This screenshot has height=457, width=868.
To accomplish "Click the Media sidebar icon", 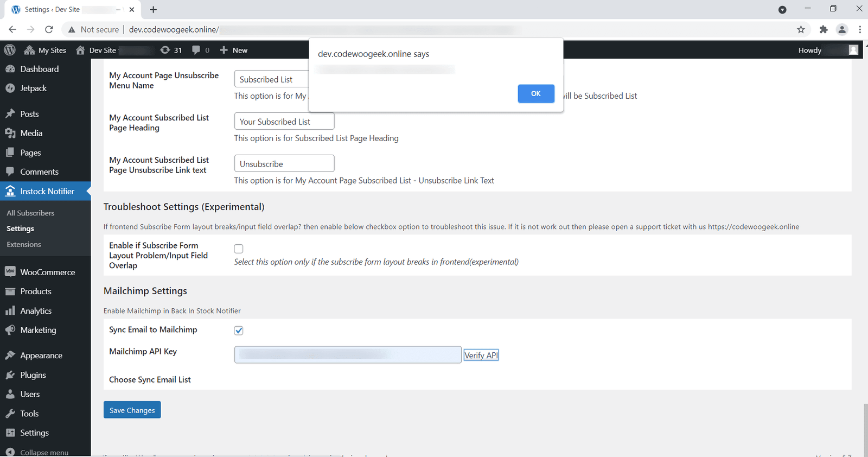I will pyautogui.click(x=10, y=133).
